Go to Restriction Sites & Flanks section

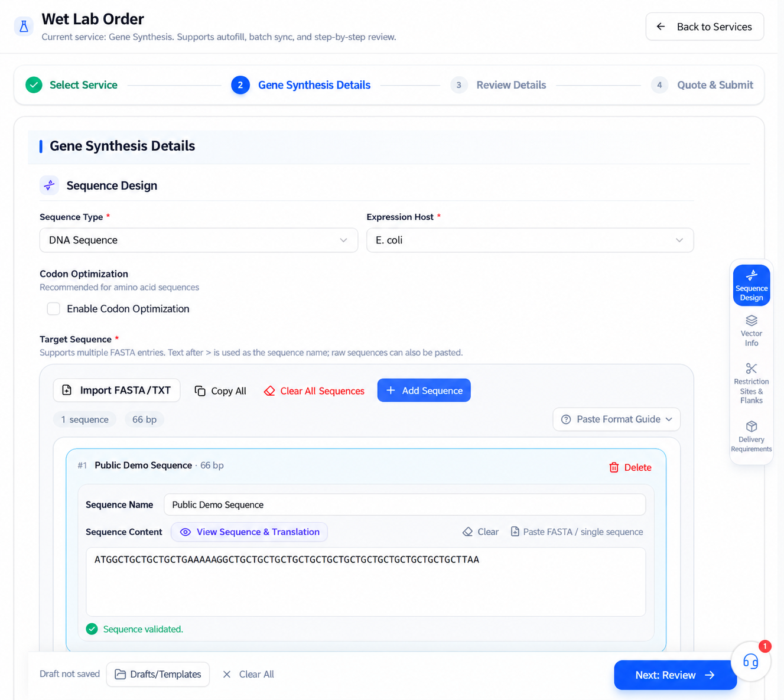coord(751,383)
